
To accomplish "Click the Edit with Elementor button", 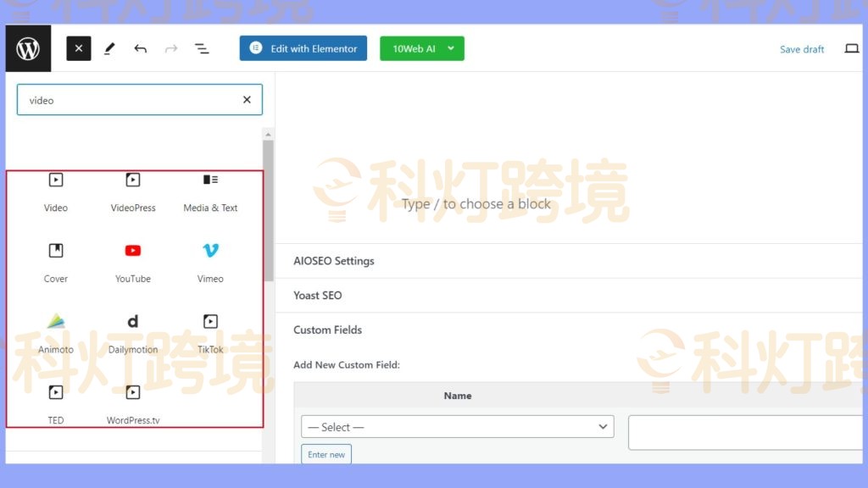I will point(303,48).
